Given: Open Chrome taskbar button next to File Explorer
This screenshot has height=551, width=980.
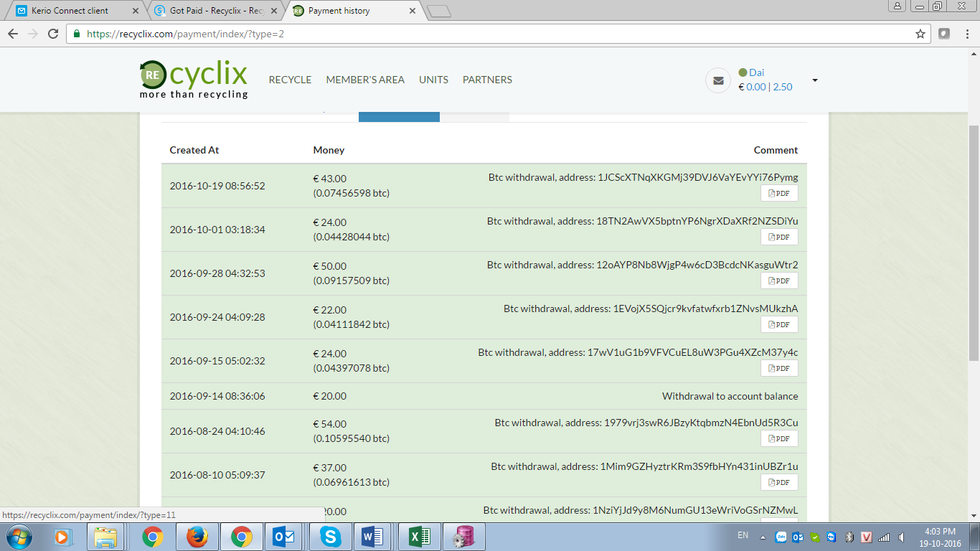Looking at the screenshot, I should coord(152,537).
